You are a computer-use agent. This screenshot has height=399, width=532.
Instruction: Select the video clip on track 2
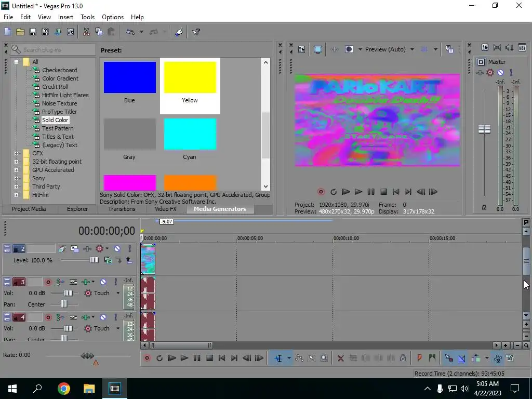coord(148,259)
